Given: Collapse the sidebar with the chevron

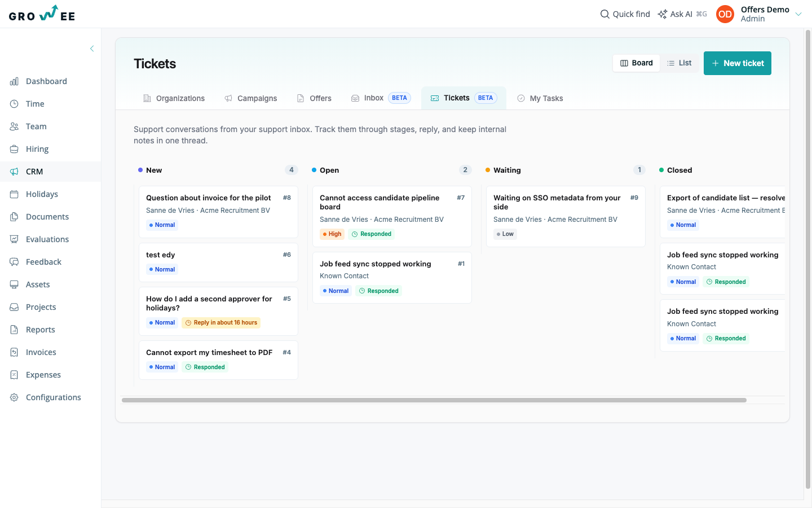Looking at the screenshot, I should 92,49.
